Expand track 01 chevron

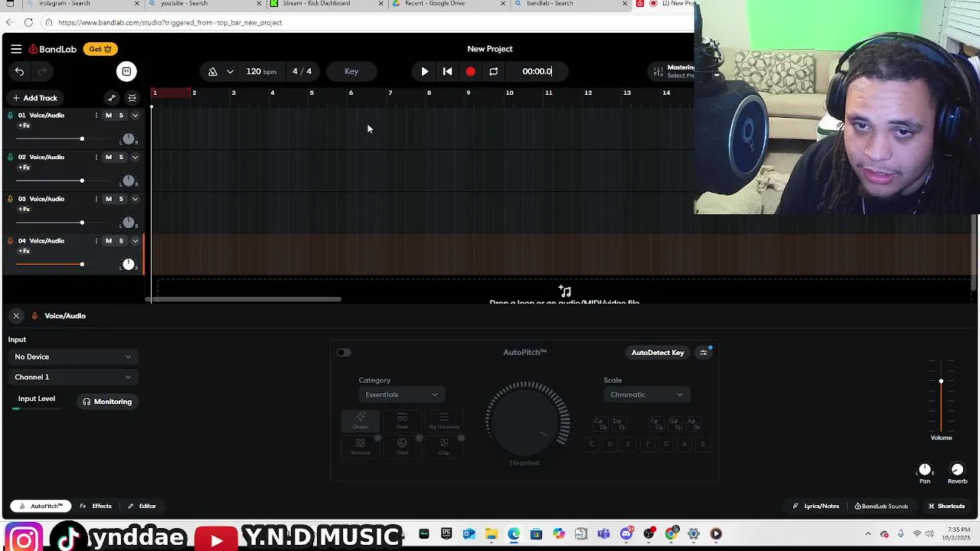pyautogui.click(x=135, y=116)
